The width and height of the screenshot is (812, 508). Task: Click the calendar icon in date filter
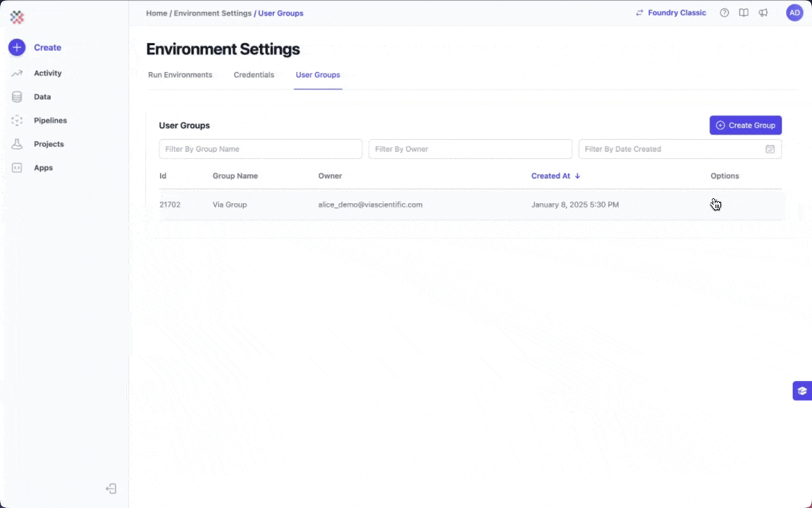(770, 149)
